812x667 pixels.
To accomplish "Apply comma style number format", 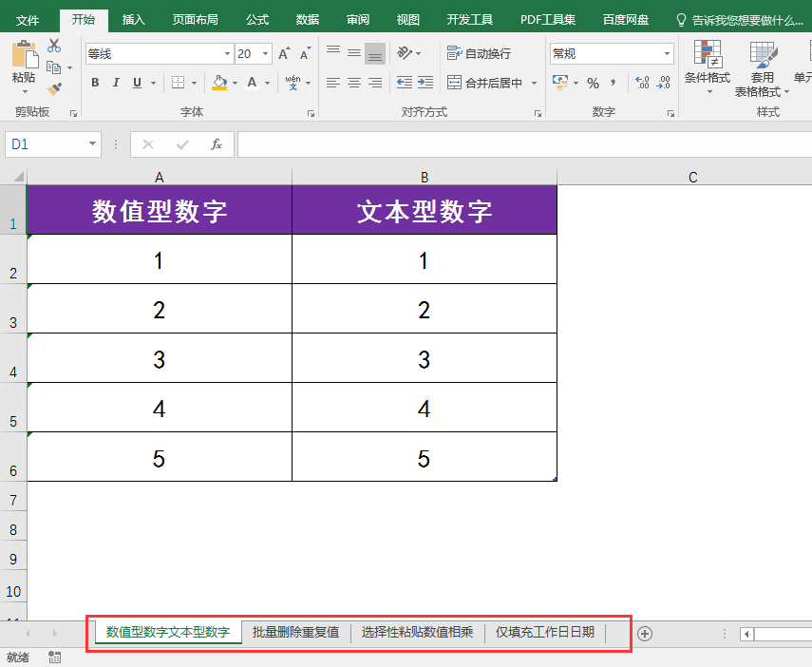I will 614,83.
